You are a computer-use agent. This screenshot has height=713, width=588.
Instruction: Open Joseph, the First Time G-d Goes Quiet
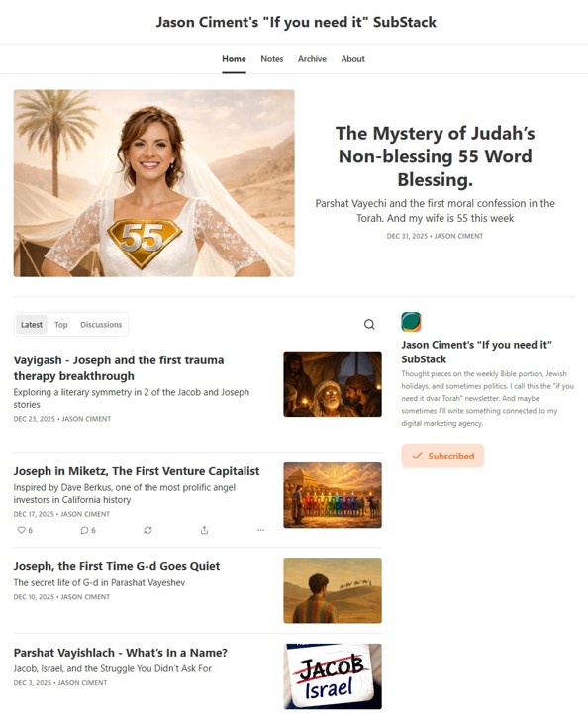(117, 566)
